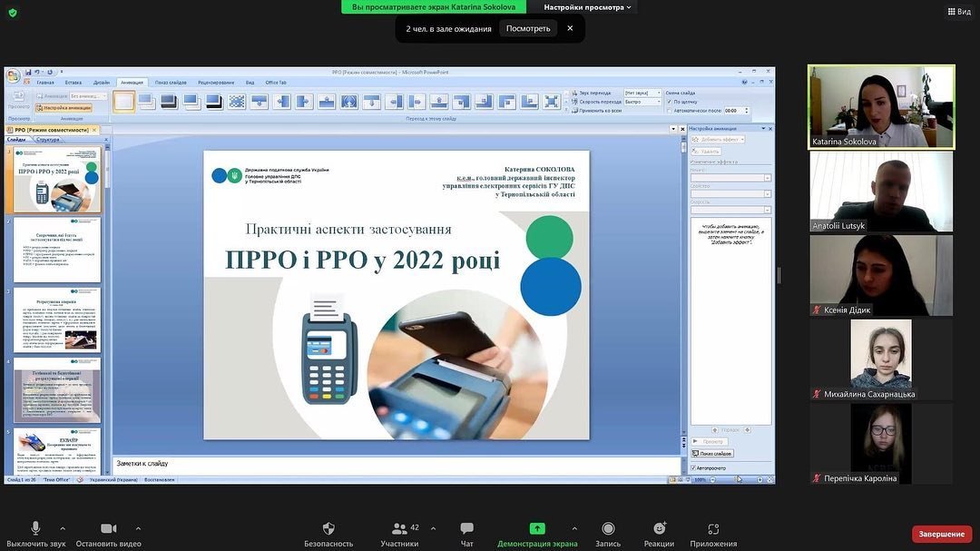Expand video options arrow beside camera
Screen dimensions: 980x551
click(x=138, y=528)
